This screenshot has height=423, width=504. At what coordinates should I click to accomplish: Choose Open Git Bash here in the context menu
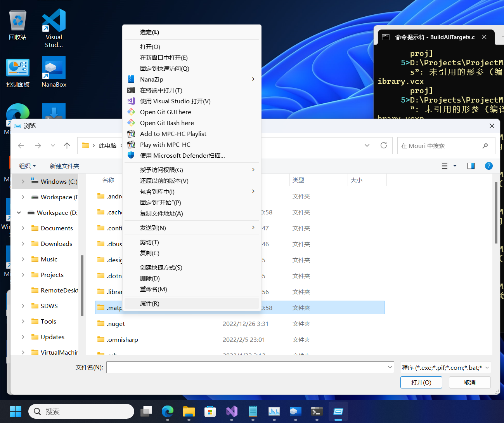click(167, 123)
